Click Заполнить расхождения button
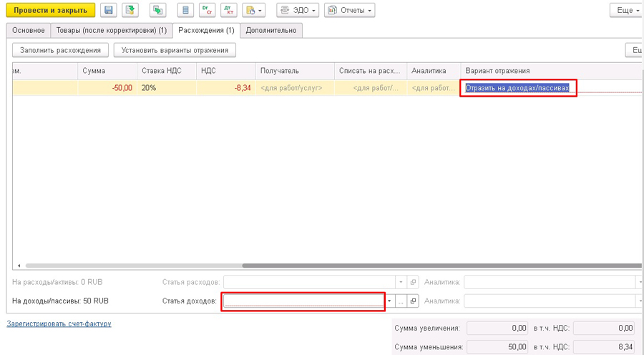The image size is (644, 355). click(61, 50)
